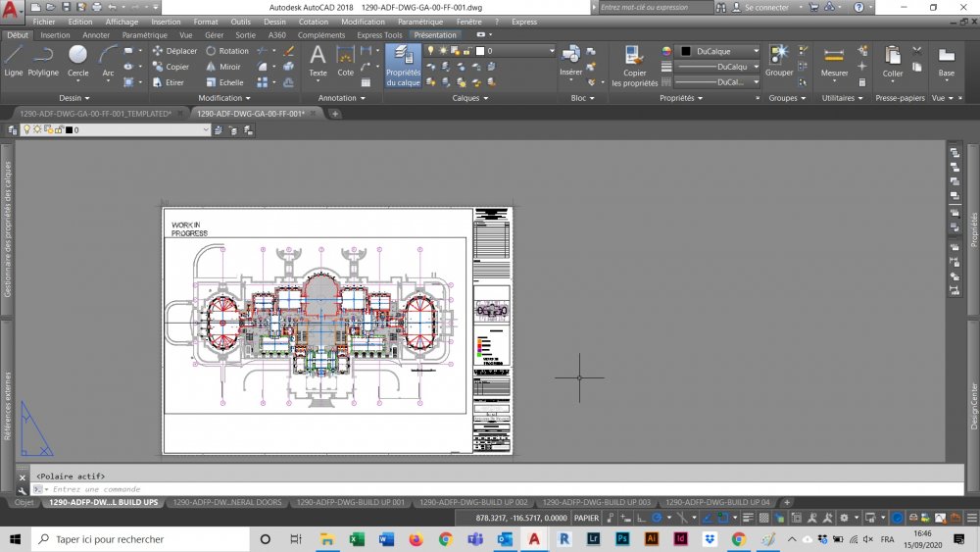
Task: Click the Insérer block icon
Action: tap(570, 61)
